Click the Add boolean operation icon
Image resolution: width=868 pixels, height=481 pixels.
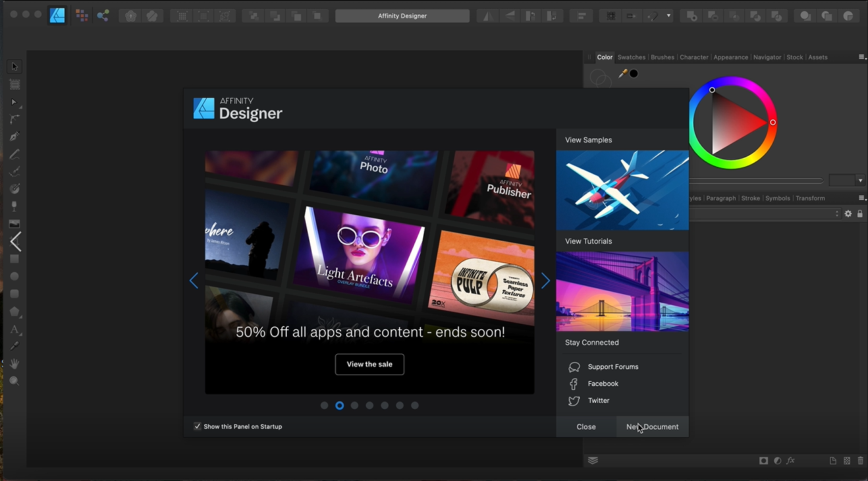click(691, 16)
